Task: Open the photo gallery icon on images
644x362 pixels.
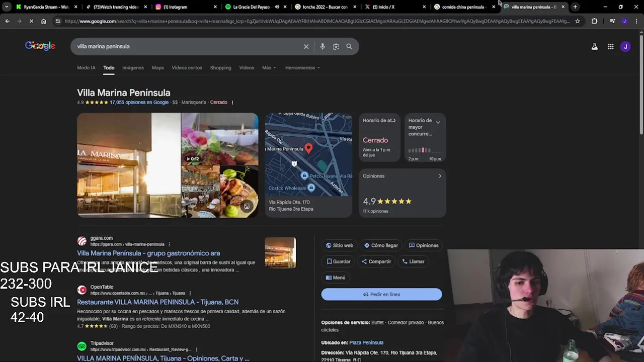Action: click(x=247, y=206)
